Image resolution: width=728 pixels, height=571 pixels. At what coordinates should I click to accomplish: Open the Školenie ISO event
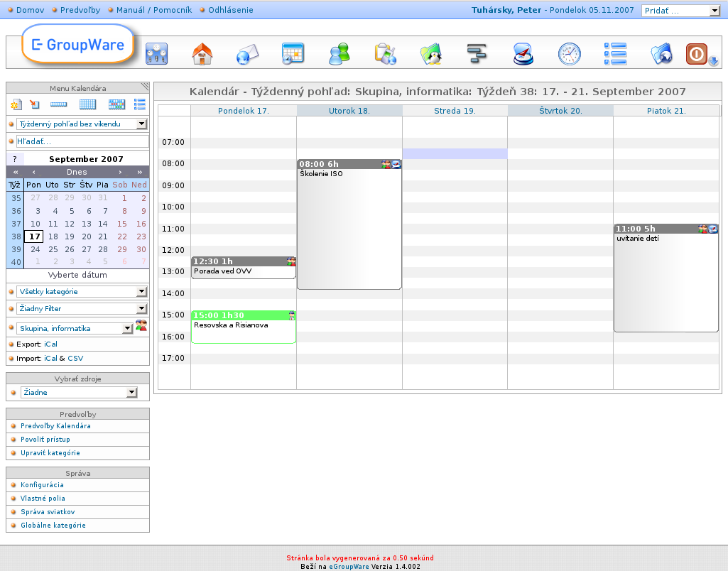(x=349, y=224)
